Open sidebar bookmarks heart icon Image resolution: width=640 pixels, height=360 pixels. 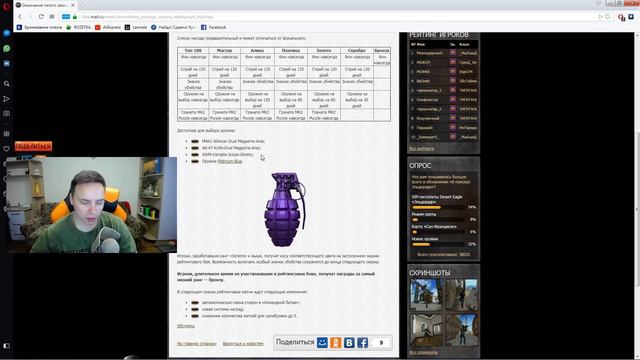[7, 149]
